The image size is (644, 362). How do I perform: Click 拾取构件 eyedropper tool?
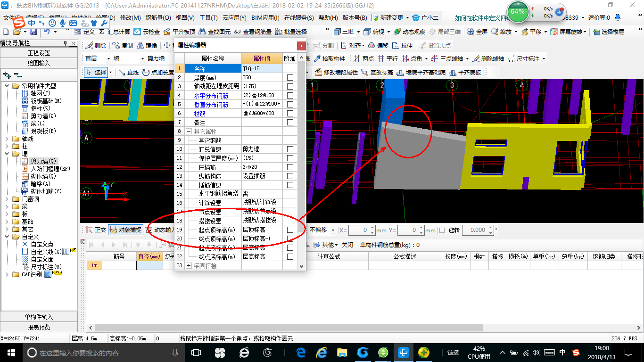coord(330,59)
